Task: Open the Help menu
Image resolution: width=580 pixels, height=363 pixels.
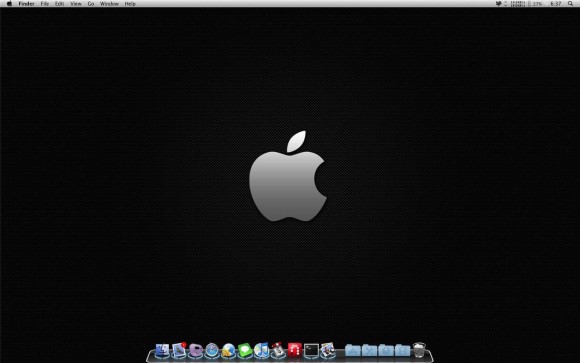Action: point(130,4)
